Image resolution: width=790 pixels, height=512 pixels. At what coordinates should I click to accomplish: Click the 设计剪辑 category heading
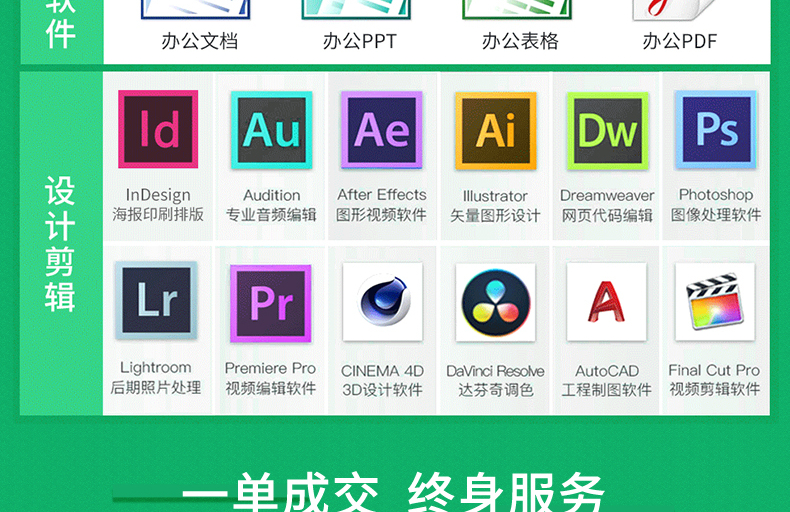60,244
